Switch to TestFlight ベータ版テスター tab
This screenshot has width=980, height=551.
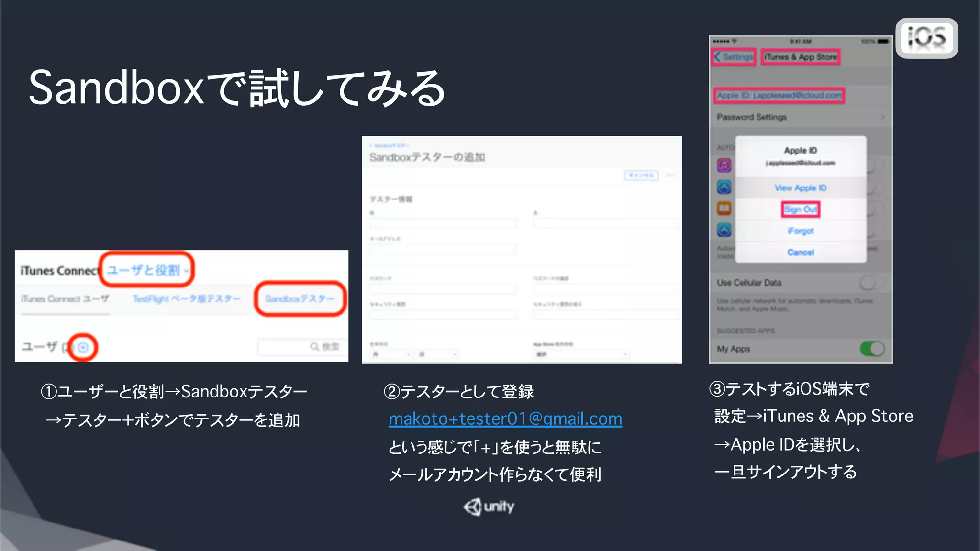coord(187,299)
